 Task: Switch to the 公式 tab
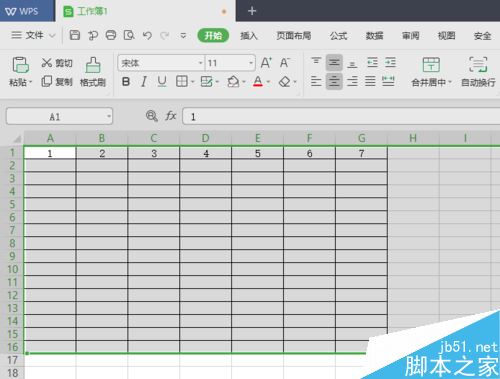(x=338, y=35)
